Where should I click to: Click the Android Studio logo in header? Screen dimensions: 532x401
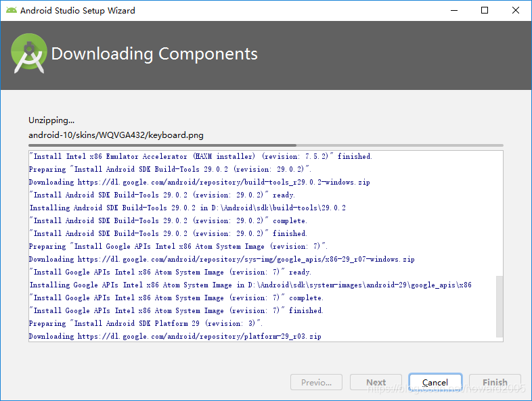pos(29,53)
